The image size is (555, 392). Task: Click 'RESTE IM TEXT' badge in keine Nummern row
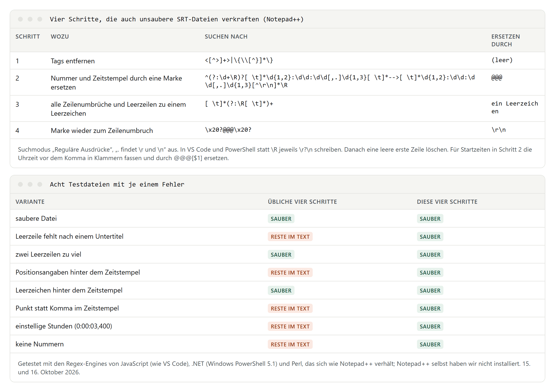pos(290,344)
